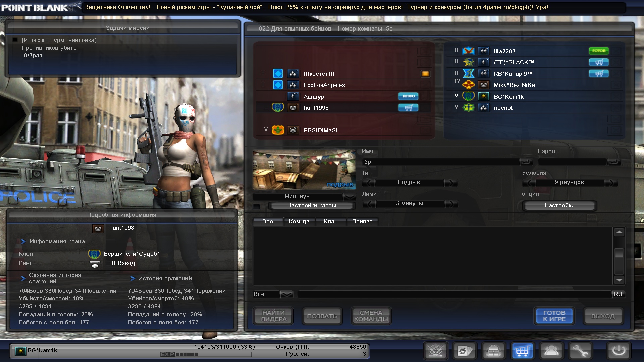Click the Пароль password field
The image size is (644, 362).
[x=572, y=162]
